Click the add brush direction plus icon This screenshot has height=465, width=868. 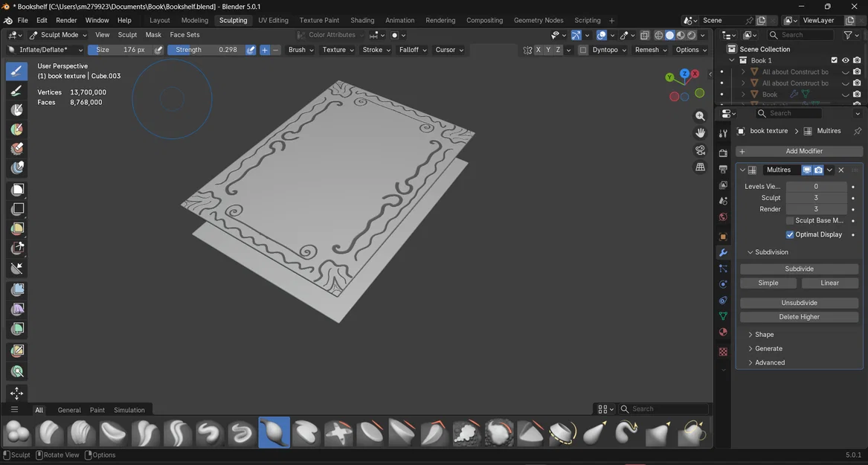265,50
